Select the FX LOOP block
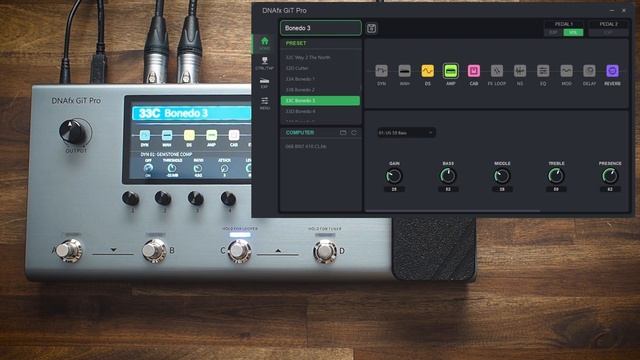Screen dimensions: 640x360 click(497, 71)
